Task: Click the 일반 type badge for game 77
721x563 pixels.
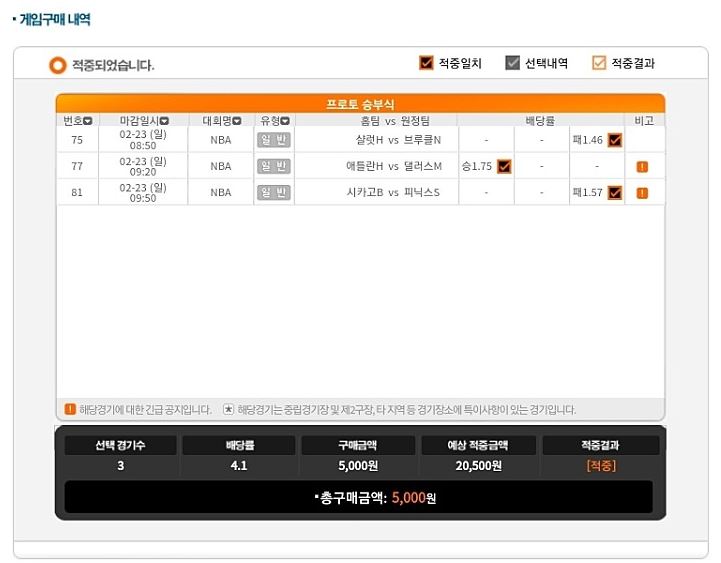Action: click(x=274, y=166)
